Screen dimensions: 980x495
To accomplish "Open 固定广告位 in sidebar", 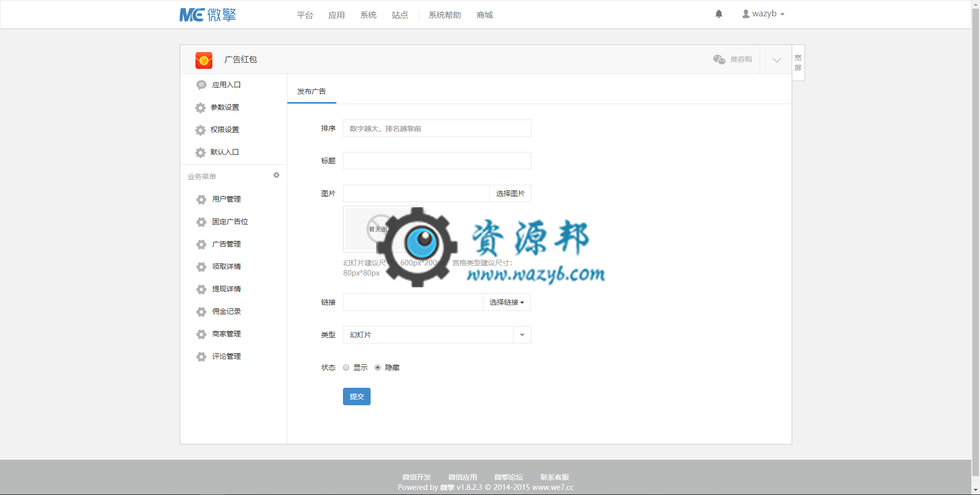I will click(x=230, y=221).
